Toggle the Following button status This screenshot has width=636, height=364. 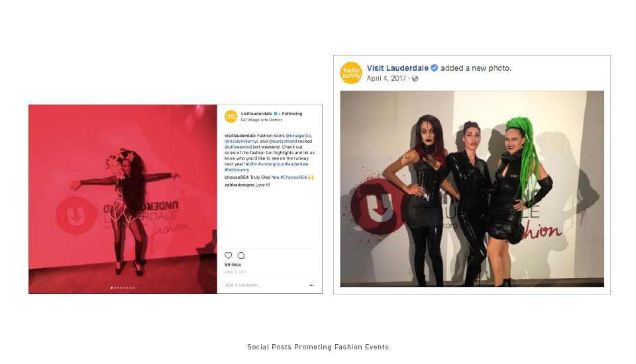click(292, 113)
